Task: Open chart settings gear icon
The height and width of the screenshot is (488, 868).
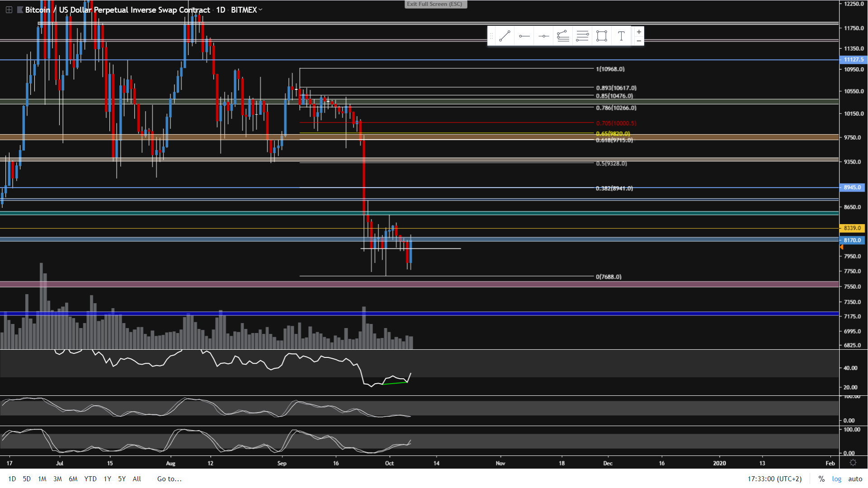Action: point(853,463)
